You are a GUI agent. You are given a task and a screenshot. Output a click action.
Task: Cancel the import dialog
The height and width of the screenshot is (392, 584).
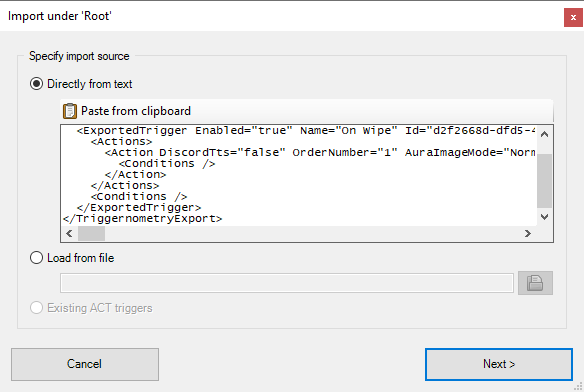tap(85, 364)
